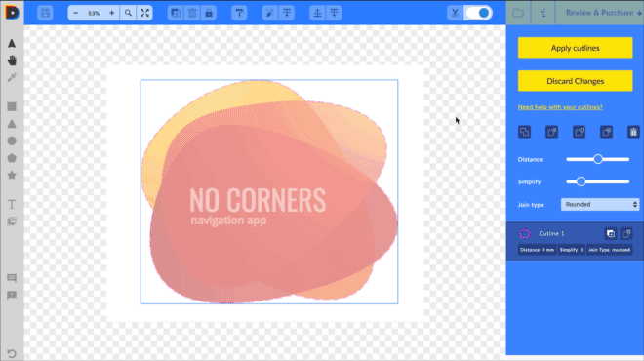
Task: Open the magnifier zoom options
Action: pyautogui.click(x=128, y=13)
